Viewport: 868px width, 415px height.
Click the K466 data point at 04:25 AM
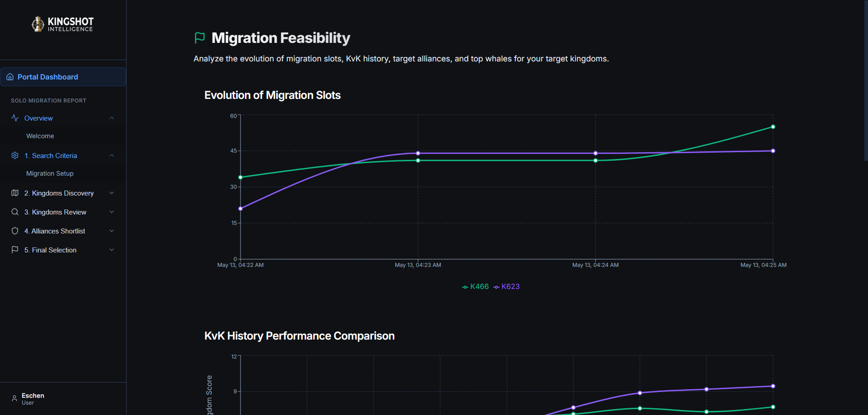pyautogui.click(x=773, y=127)
